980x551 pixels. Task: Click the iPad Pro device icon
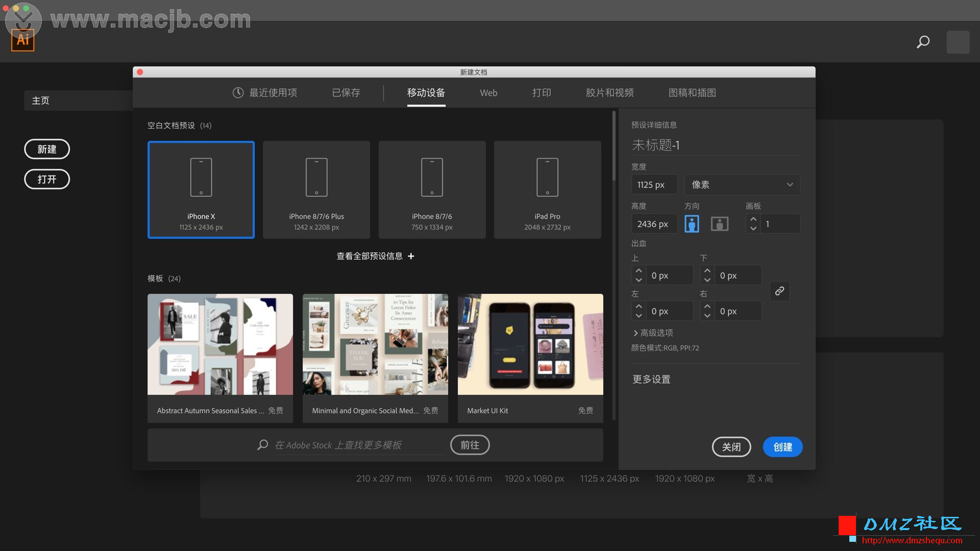[547, 177]
